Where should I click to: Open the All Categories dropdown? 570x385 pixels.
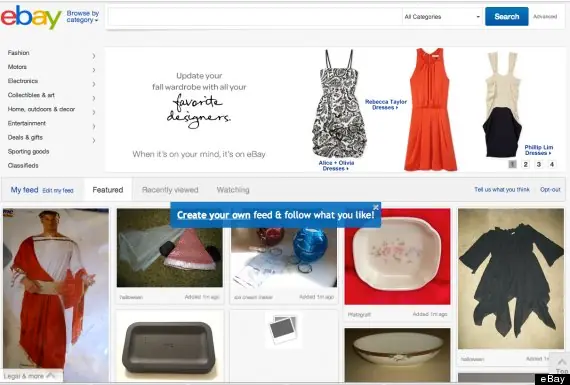coord(442,17)
